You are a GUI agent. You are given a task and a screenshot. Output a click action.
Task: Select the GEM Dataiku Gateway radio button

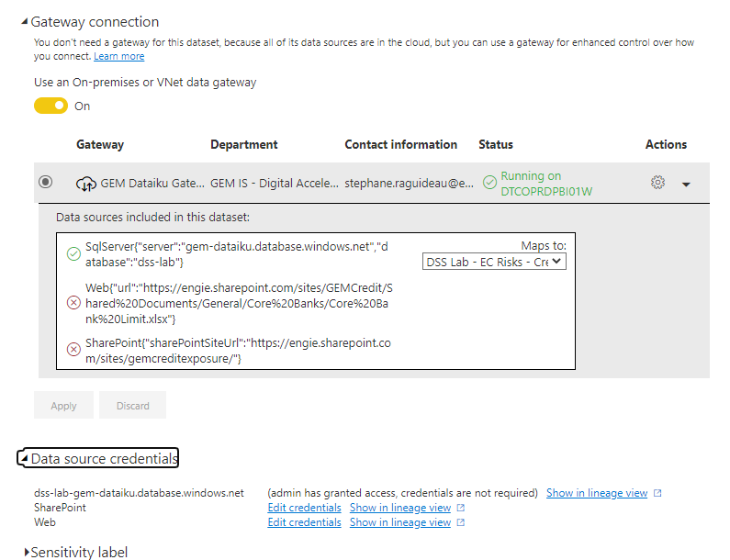click(x=45, y=182)
